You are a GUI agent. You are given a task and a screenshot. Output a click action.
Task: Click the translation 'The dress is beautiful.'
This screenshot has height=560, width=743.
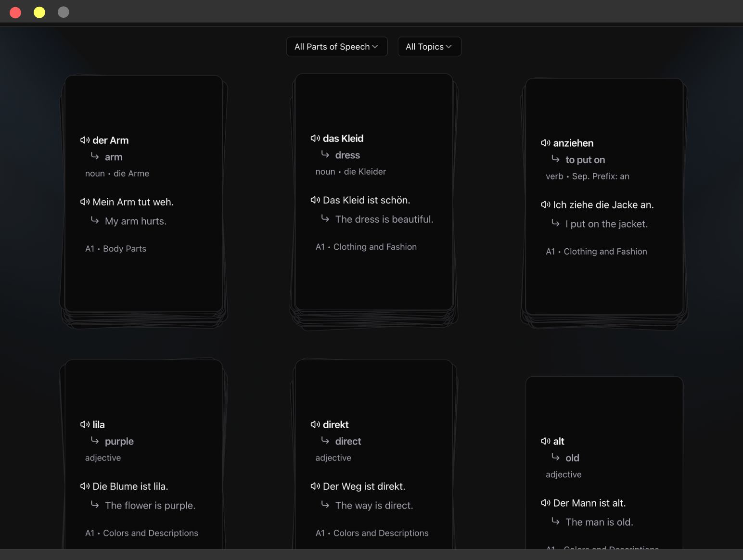[x=384, y=219]
